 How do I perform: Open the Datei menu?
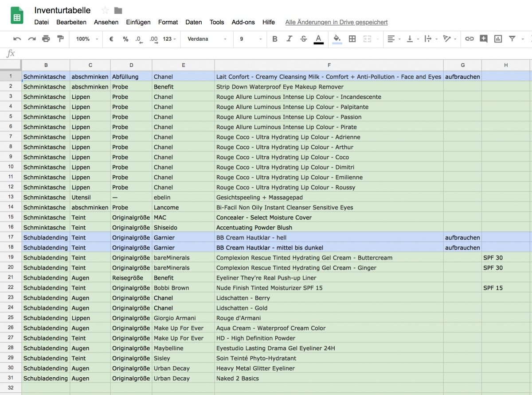(x=42, y=22)
